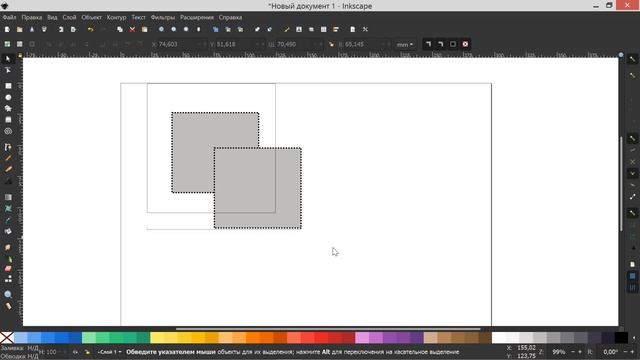This screenshot has height=360, width=640.
Task: Toggle the width-height ratio lock
Action: (x=331, y=44)
